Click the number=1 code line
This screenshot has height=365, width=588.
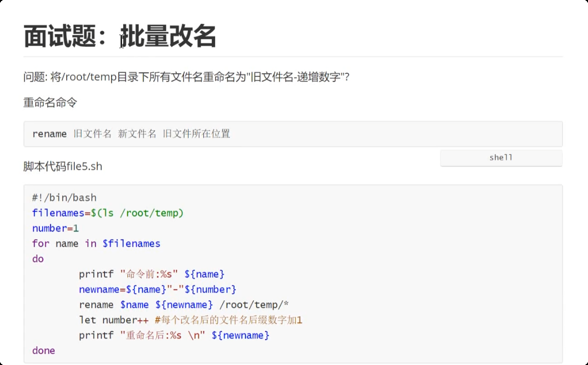click(56, 228)
